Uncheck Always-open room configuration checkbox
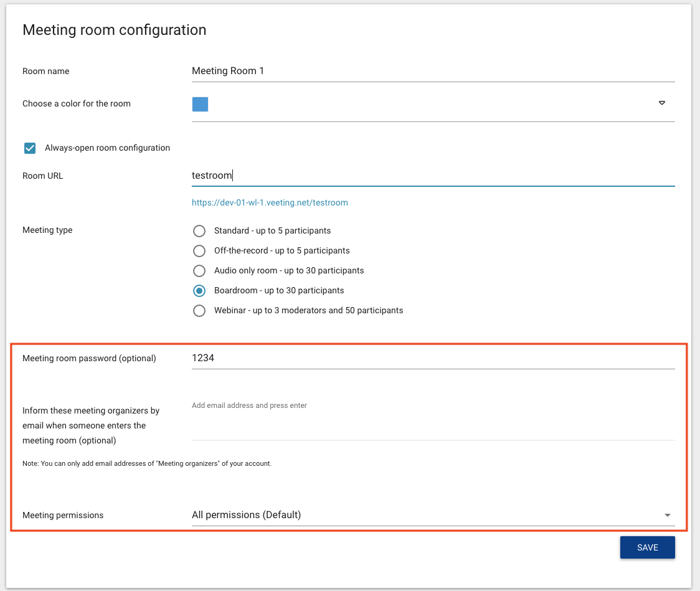This screenshot has width=700, height=591. 30,148
